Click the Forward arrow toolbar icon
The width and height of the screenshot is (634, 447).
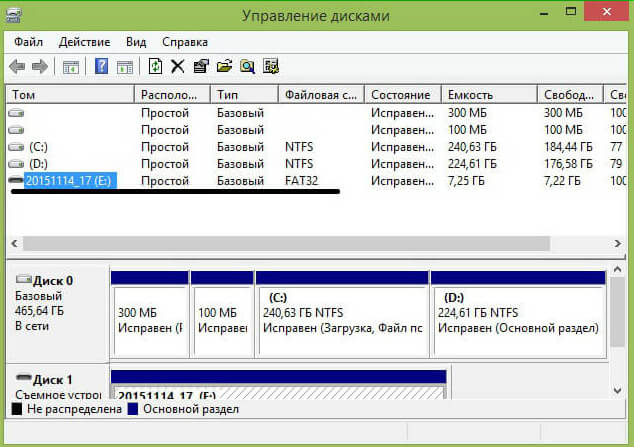pos(40,66)
